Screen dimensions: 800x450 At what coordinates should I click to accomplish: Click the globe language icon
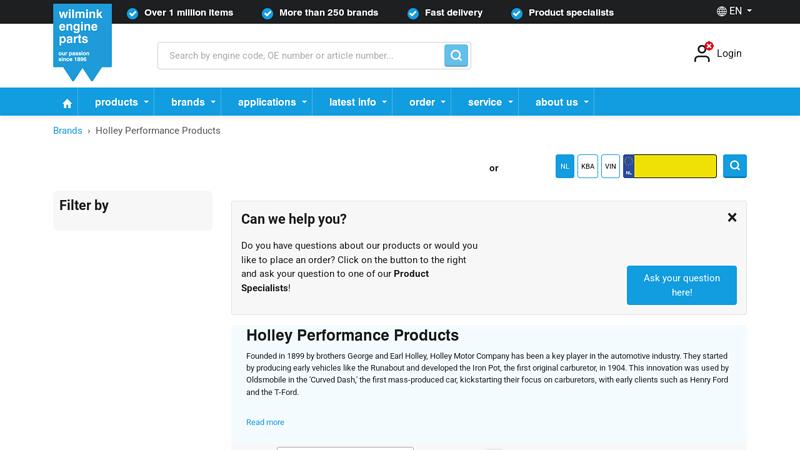[721, 11]
